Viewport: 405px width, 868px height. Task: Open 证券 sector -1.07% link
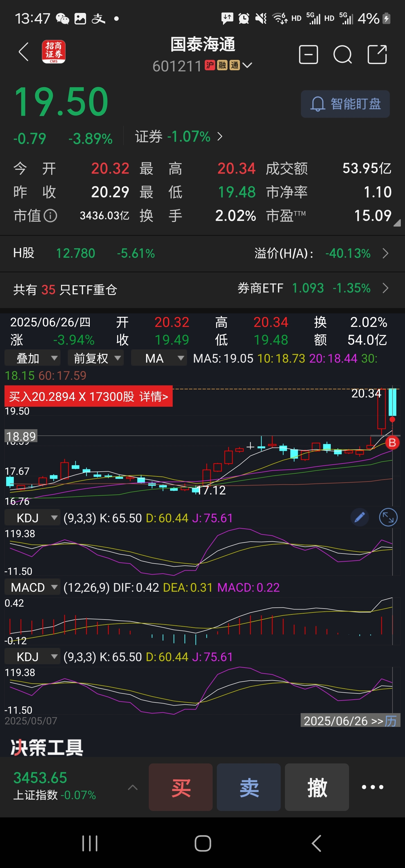coord(179,137)
